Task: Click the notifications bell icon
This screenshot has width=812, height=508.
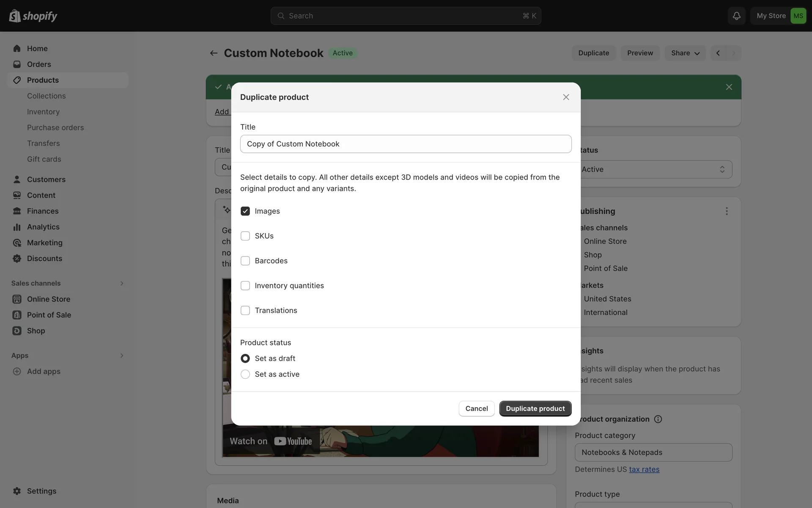Action: coord(736,16)
